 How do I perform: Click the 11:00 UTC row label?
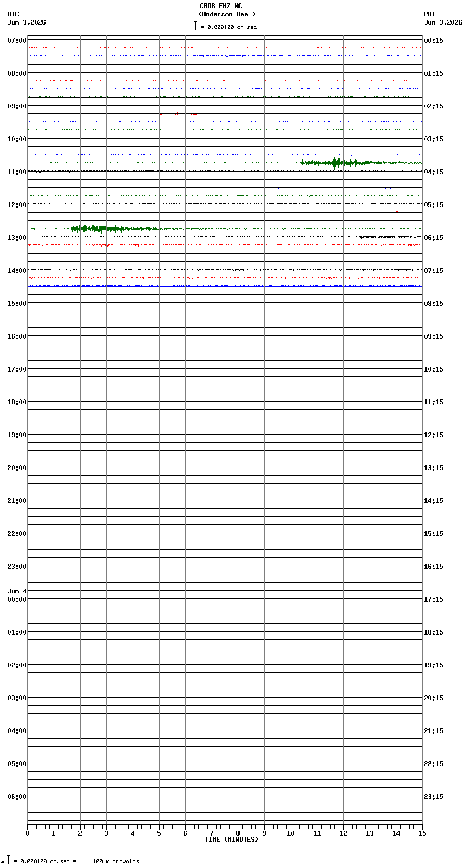tap(17, 172)
